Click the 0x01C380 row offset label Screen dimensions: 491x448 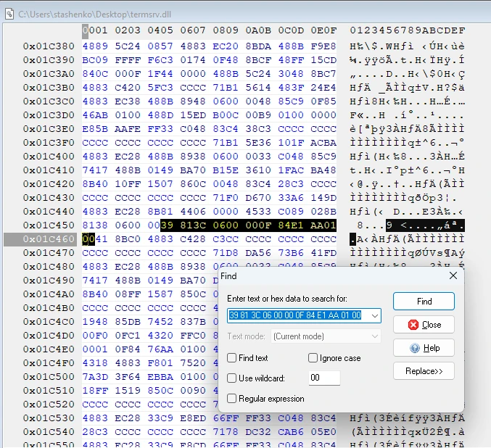tap(47, 46)
